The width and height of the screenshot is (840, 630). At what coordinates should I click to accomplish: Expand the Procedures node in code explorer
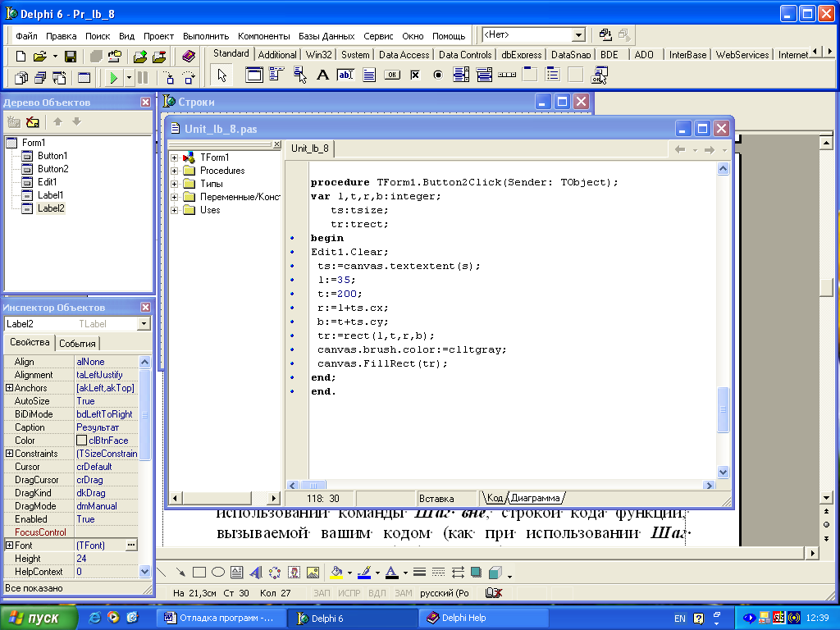(x=174, y=171)
